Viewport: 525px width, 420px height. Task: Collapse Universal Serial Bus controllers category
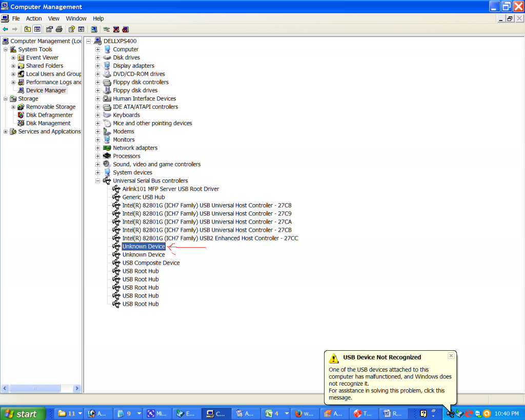tap(98, 181)
